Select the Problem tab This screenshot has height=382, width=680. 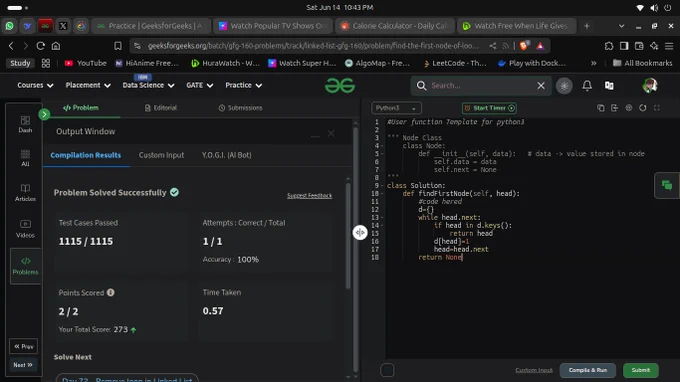[81, 108]
